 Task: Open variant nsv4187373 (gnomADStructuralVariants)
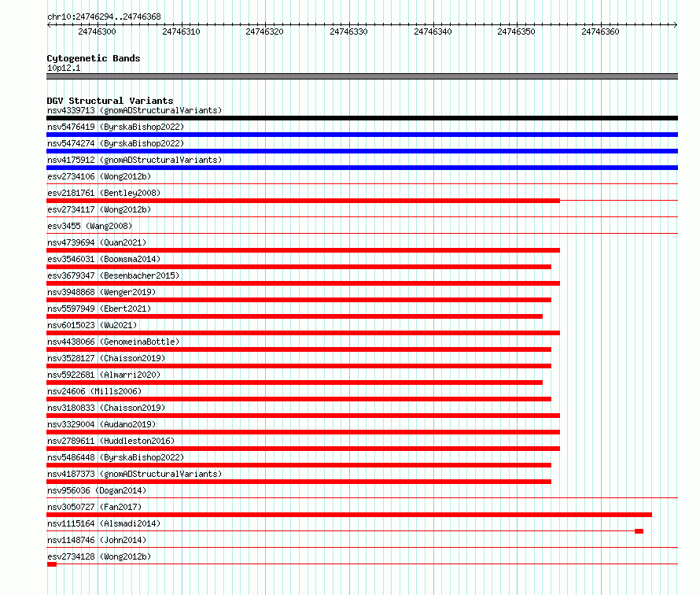tap(134, 474)
